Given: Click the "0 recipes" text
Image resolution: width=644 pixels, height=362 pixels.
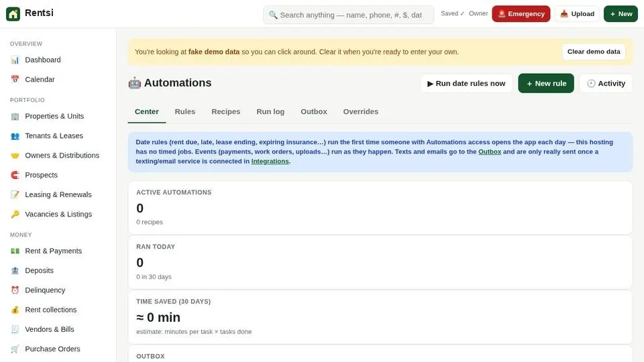Looking at the screenshot, I should click(x=150, y=222).
